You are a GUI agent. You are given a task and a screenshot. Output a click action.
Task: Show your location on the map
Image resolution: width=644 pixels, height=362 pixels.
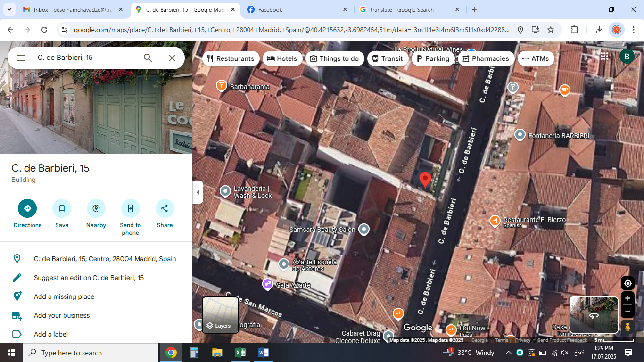627,283
